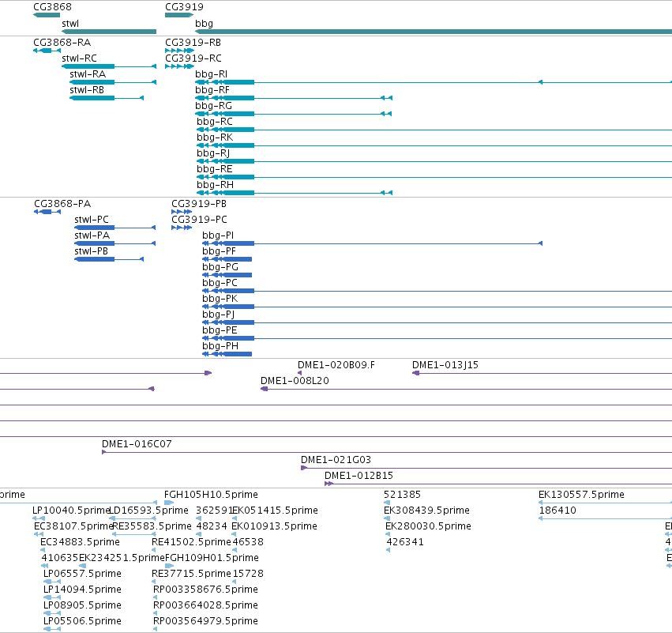Screen dimensions: 672x633
Task: Select the bbg-RH transcript label
Action: tap(215, 185)
